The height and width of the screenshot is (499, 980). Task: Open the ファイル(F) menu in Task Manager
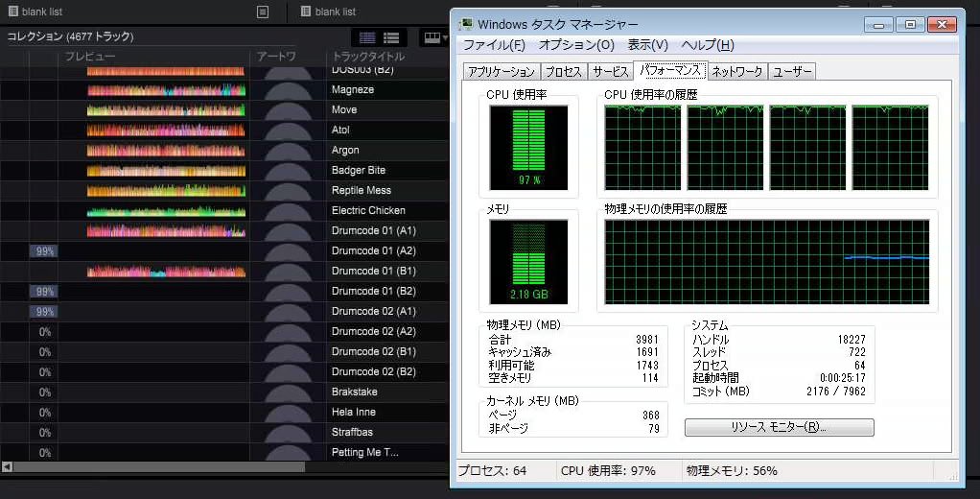point(494,45)
